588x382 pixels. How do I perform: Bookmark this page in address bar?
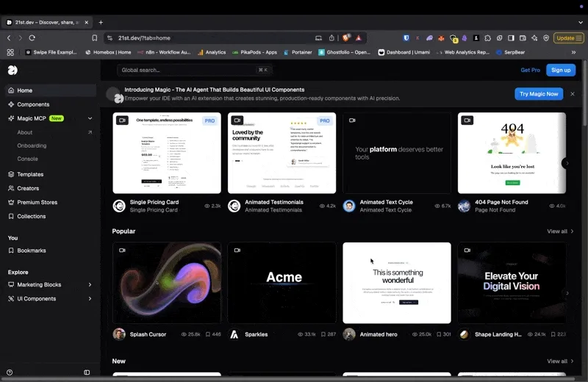[x=95, y=38]
